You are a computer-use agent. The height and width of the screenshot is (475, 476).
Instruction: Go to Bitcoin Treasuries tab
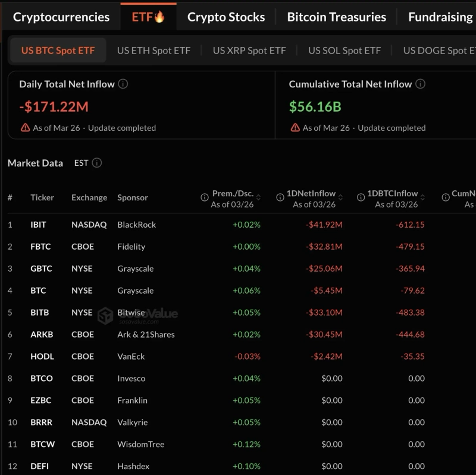pyautogui.click(x=336, y=17)
